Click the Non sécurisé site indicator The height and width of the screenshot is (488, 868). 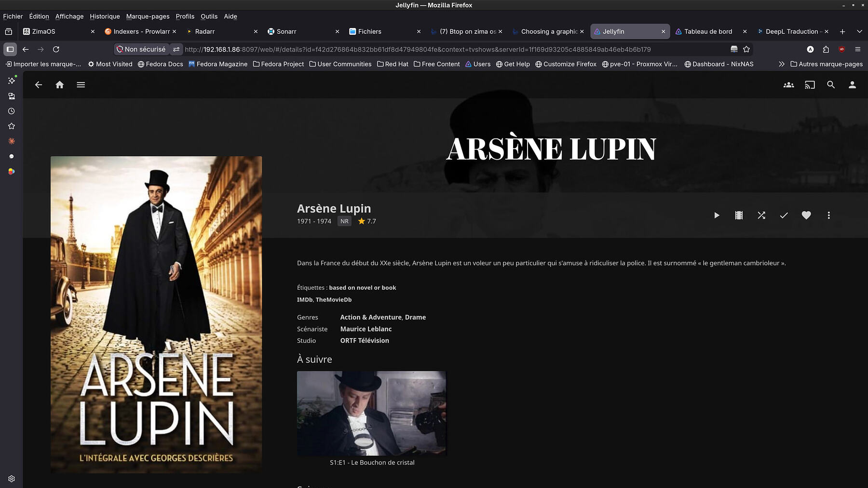[x=141, y=49]
